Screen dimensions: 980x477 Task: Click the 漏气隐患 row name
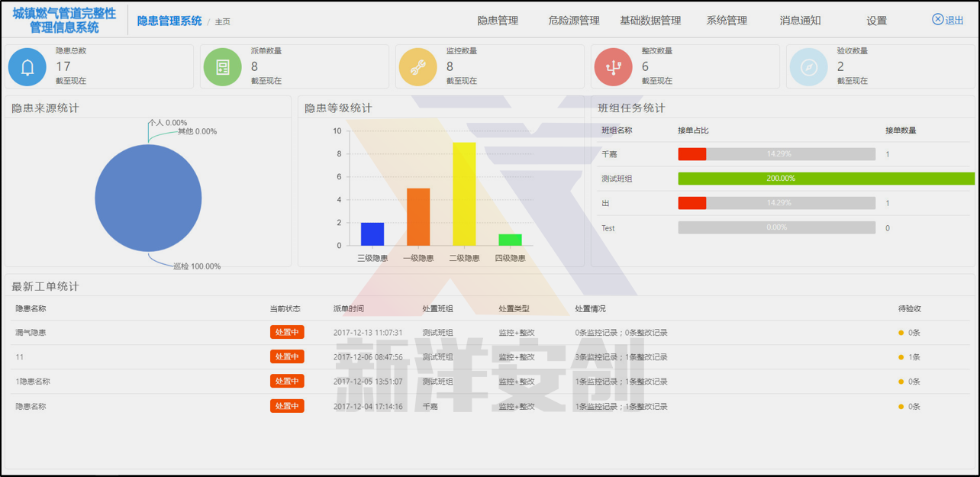[31, 333]
